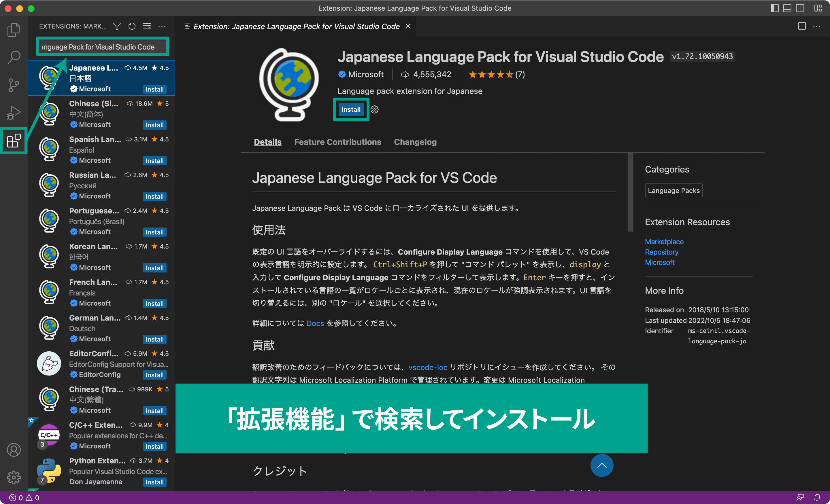Install the French Language Pack from list
830x504 pixels.
[154, 303]
